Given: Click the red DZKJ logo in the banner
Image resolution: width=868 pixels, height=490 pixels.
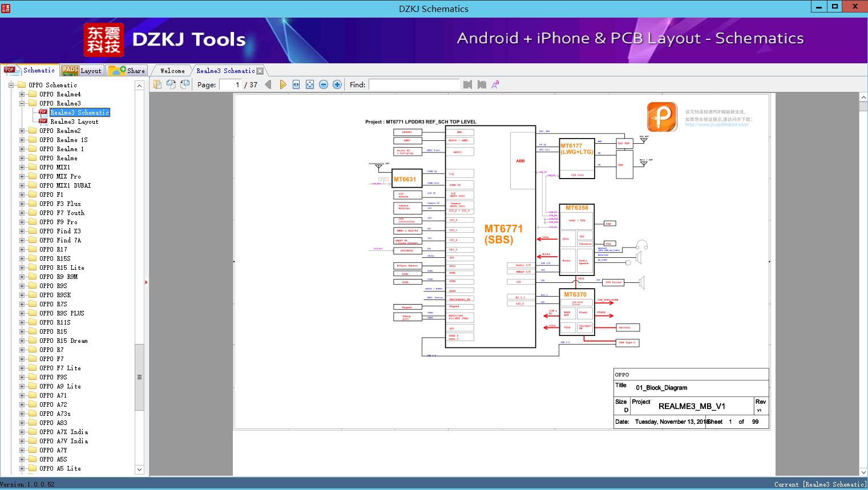Looking at the screenshot, I should coord(103,40).
